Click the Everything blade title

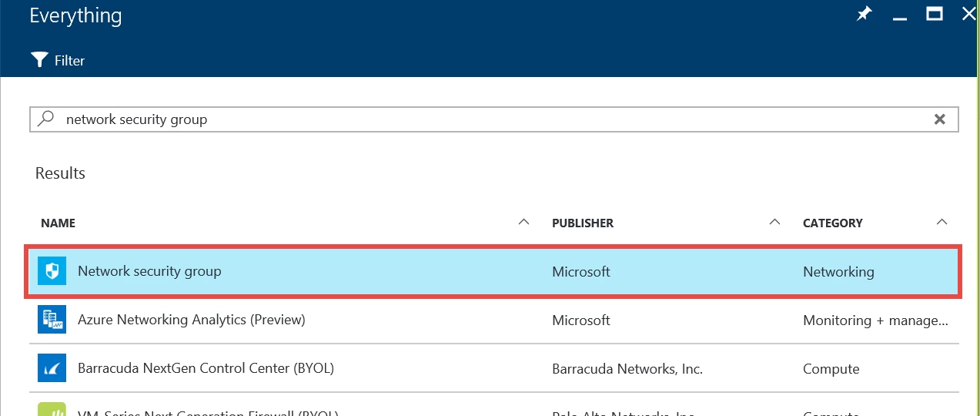(x=75, y=16)
